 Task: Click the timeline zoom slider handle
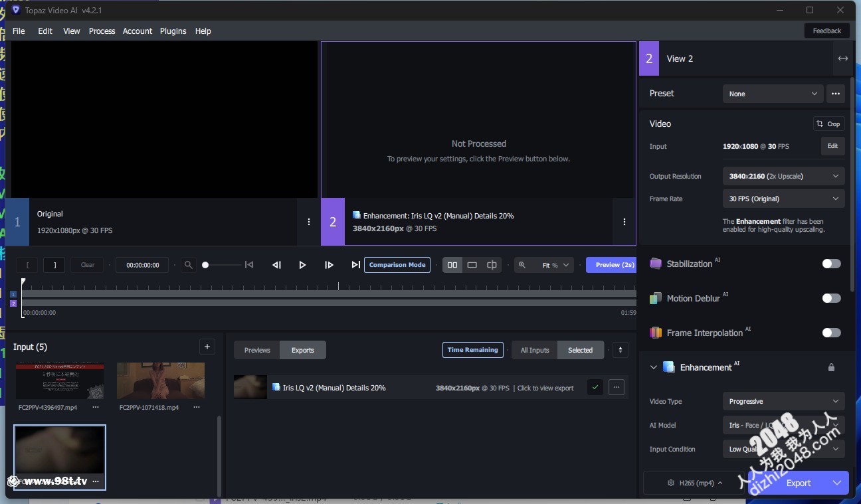pos(205,265)
